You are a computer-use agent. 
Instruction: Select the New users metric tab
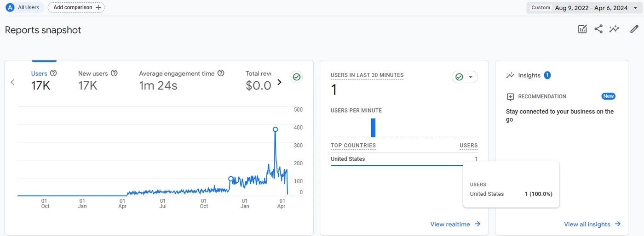click(x=98, y=79)
